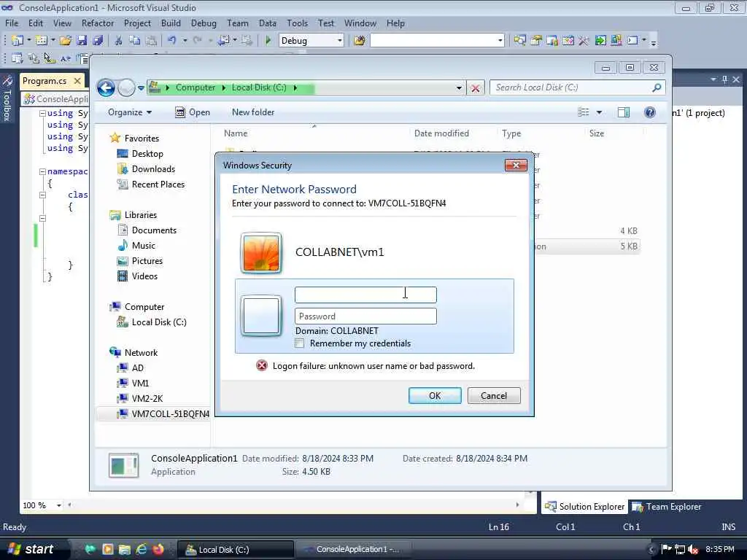Open the address bar history dropdown
This screenshot has width=747, height=560.
point(459,88)
